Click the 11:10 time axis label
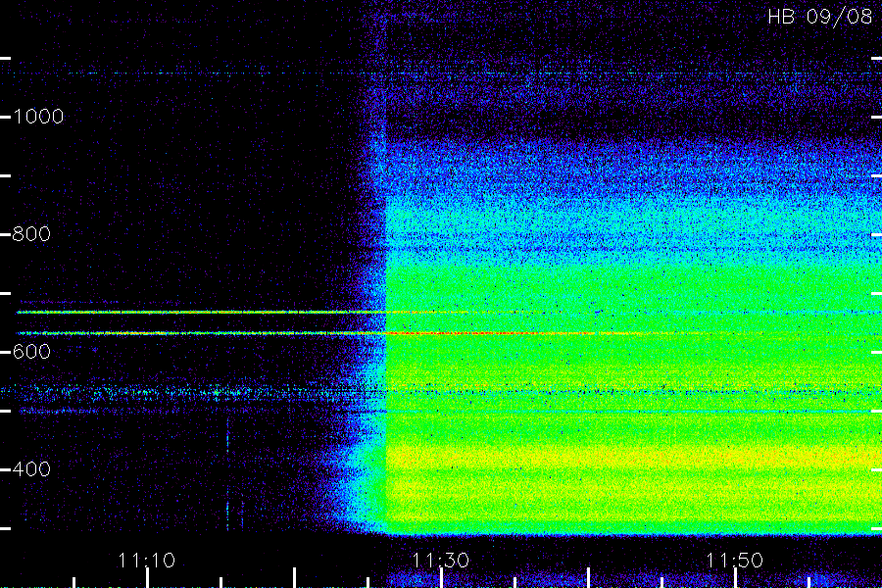882x588 pixels. [x=147, y=560]
